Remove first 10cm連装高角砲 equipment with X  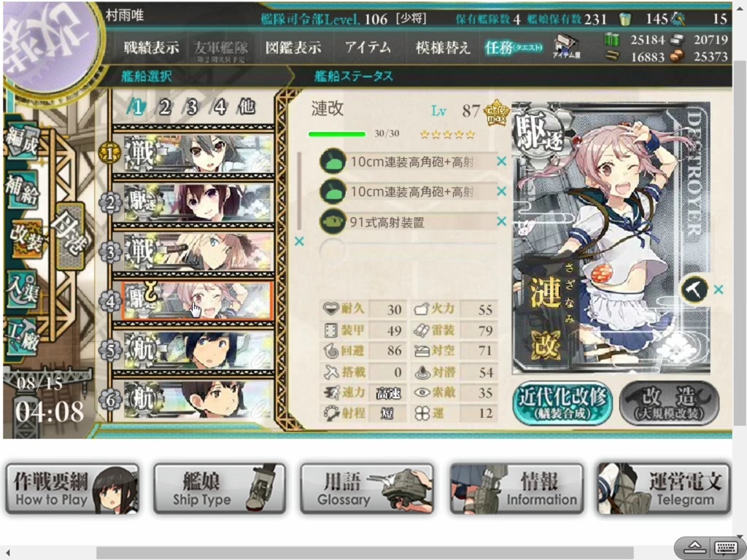click(x=501, y=161)
